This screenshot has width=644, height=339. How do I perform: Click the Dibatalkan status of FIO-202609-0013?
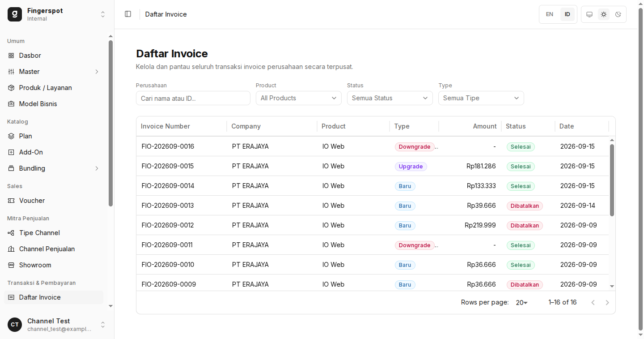tap(525, 206)
